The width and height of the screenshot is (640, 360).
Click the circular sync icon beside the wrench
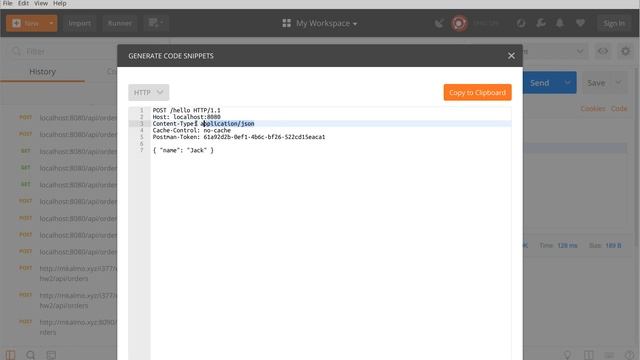(521, 23)
